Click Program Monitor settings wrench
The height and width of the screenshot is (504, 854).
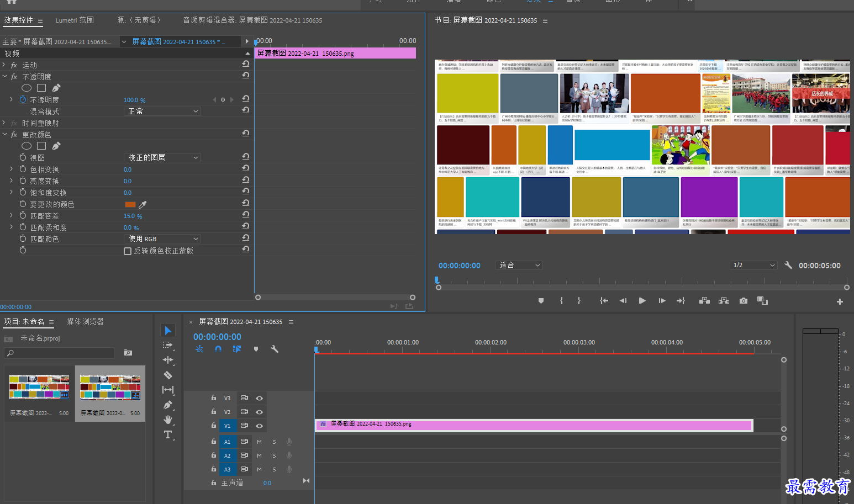pyautogui.click(x=788, y=265)
